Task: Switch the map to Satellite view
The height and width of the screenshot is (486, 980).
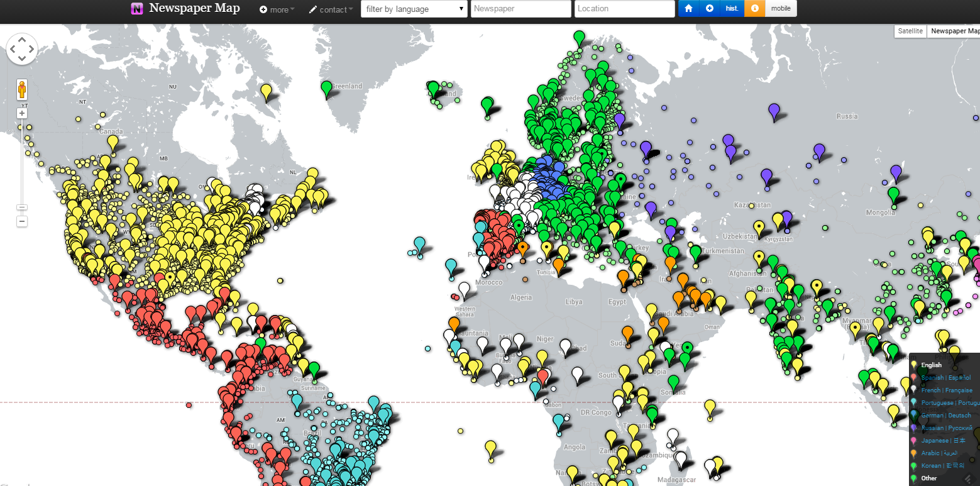Action: [x=910, y=31]
